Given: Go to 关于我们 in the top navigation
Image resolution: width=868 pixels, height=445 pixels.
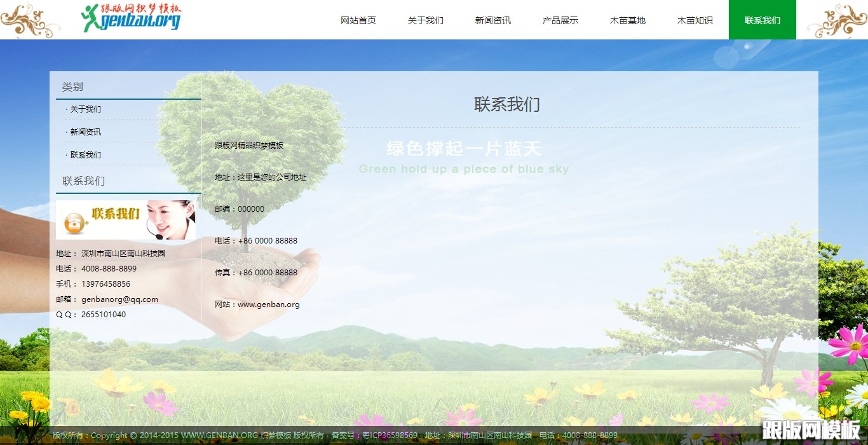Looking at the screenshot, I should (426, 20).
